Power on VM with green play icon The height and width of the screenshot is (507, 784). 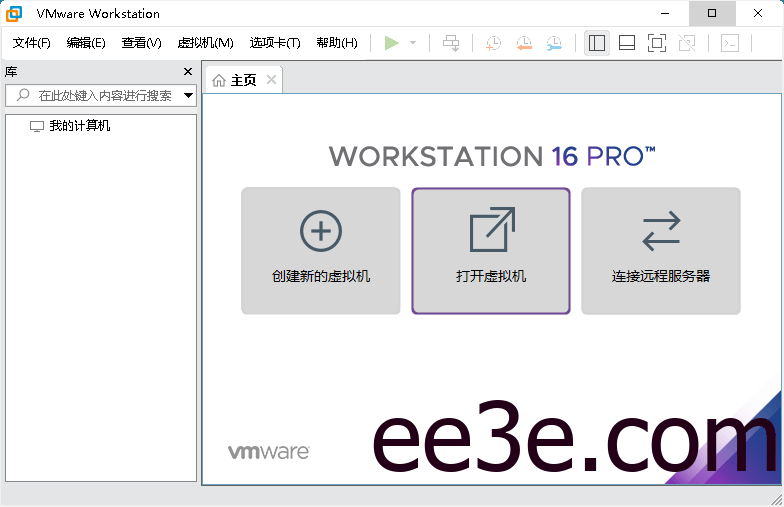(392, 43)
